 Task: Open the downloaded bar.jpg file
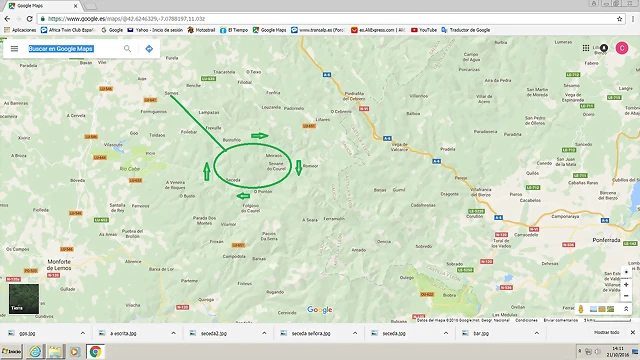pos(476,333)
